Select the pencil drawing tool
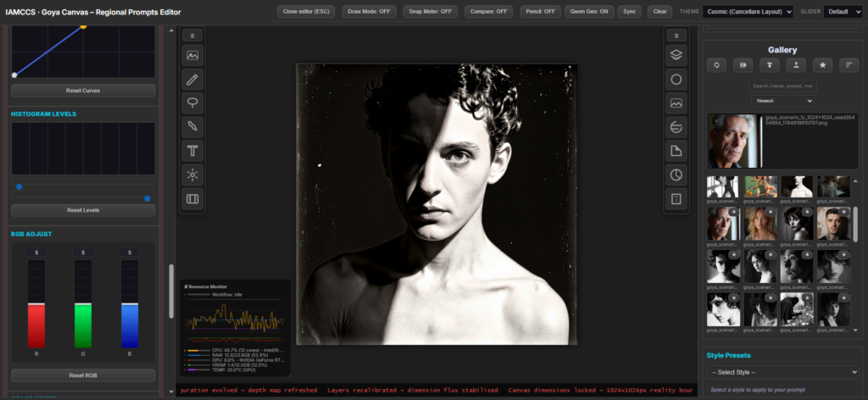This screenshot has height=400, width=868. click(x=192, y=80)
